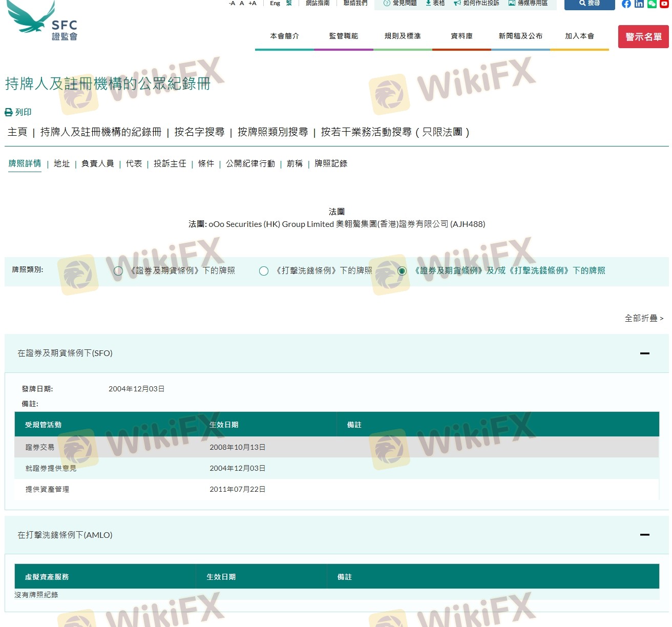Select《證券及期貨條例》下的牌照 radio button
The width and height of the screenshot is (672, 627).
coord(118,271)
